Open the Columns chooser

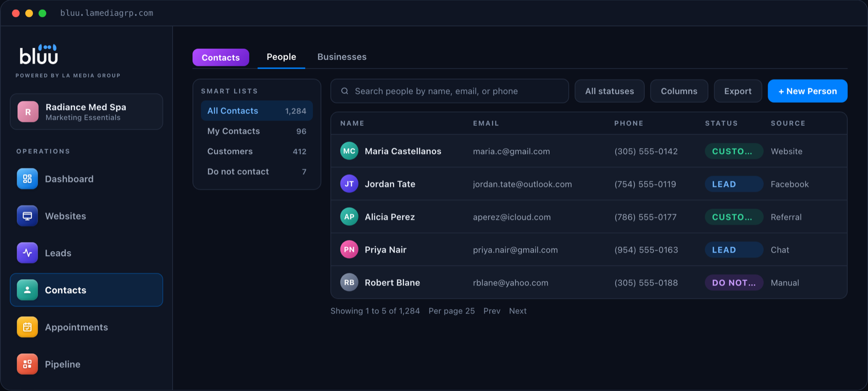679,91
